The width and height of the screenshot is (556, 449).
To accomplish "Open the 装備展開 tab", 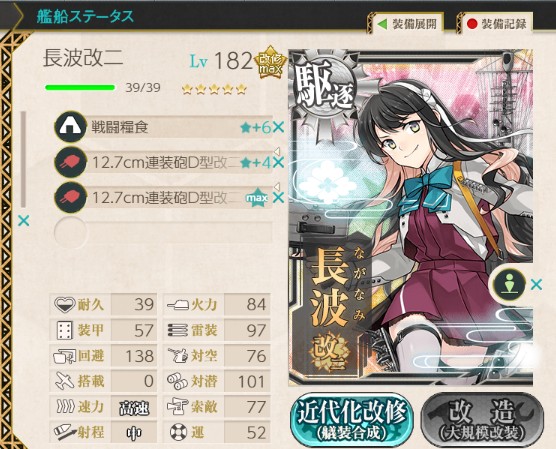I will pyautogui.click(x=406, y=24).
